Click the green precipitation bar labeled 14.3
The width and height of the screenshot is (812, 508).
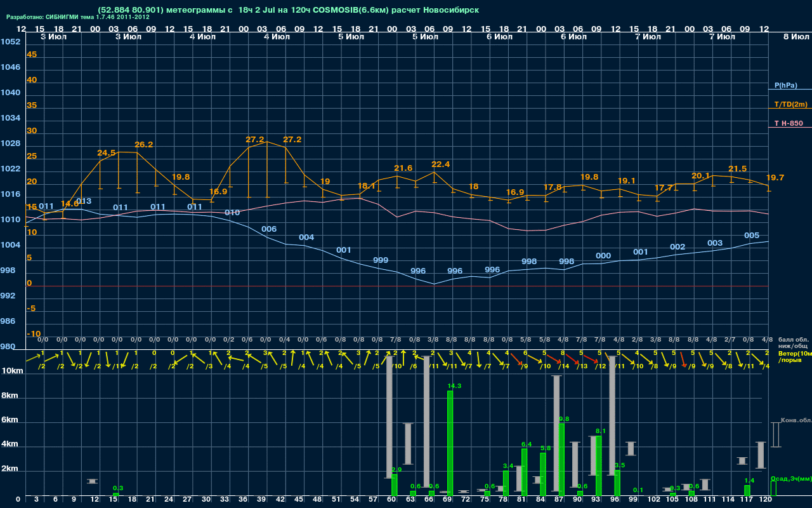(x=450, y=443)
